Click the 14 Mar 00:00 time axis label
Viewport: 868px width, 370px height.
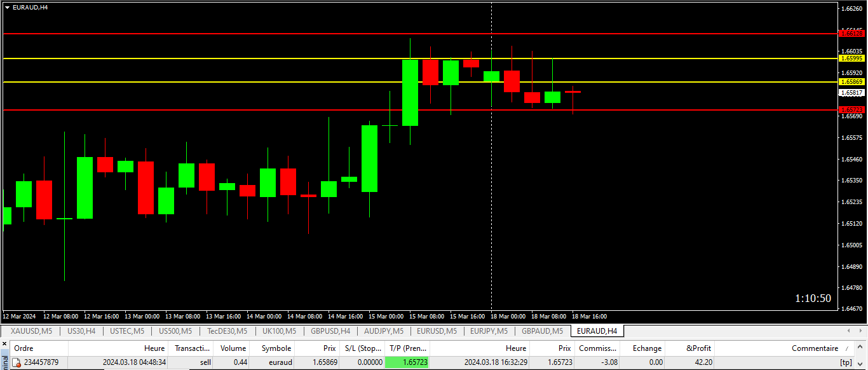point(264,316)
